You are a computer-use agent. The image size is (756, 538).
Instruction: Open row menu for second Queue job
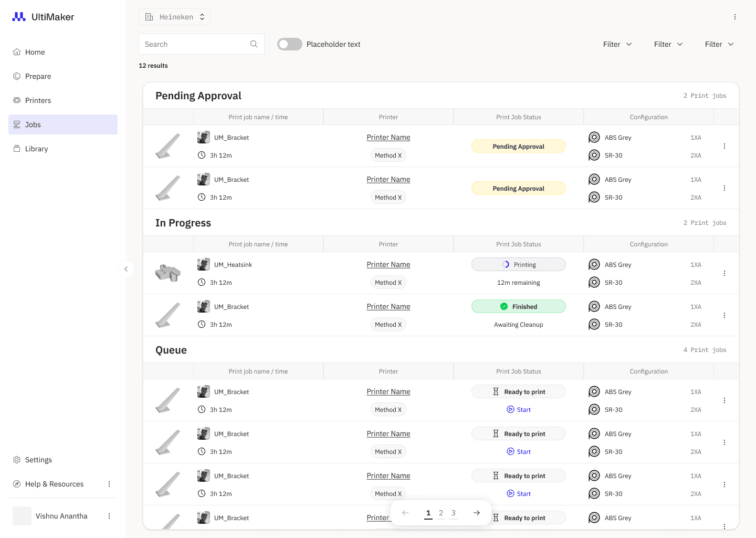(x=724, y=442)
